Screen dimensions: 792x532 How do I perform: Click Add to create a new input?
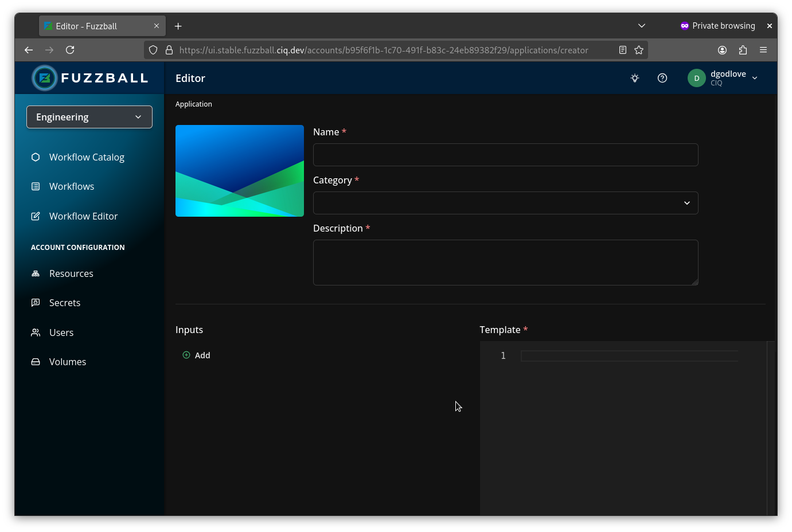197,355
